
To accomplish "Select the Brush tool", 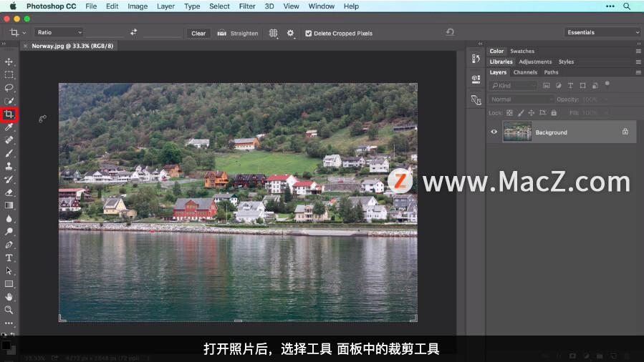I will (9, 153).
